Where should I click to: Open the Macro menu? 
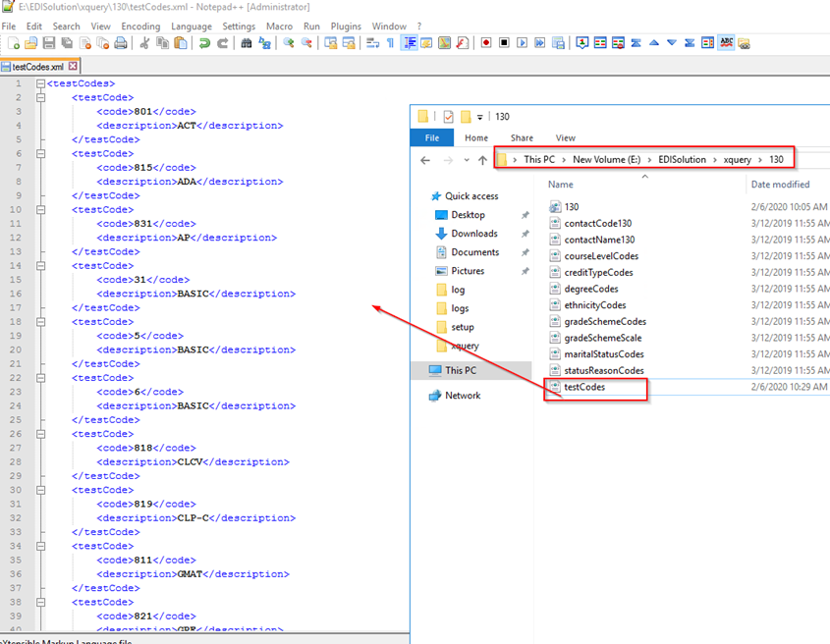(279, 26)
